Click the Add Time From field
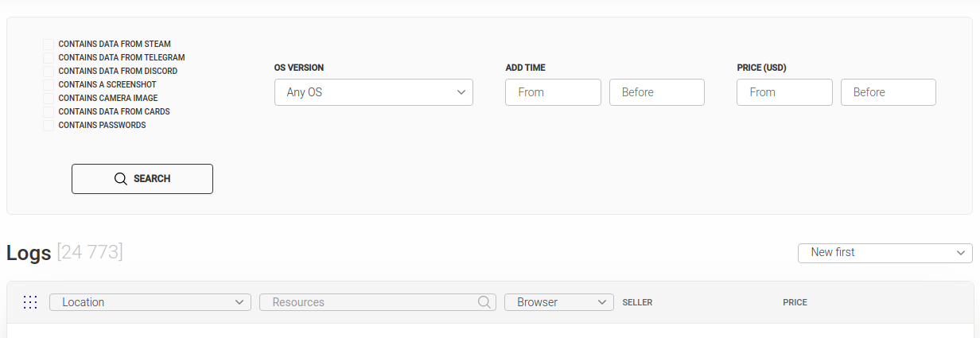980x338 pixels. click(x=553, y=92)
